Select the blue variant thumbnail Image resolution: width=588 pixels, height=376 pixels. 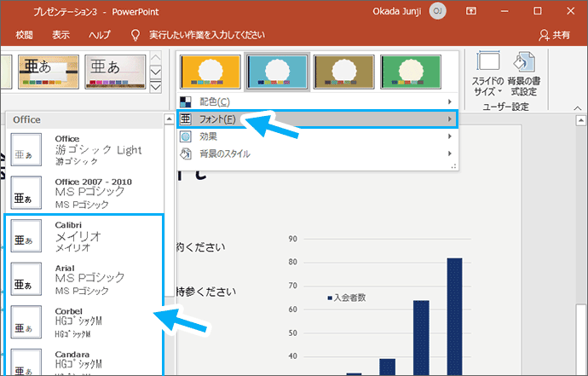277,72
